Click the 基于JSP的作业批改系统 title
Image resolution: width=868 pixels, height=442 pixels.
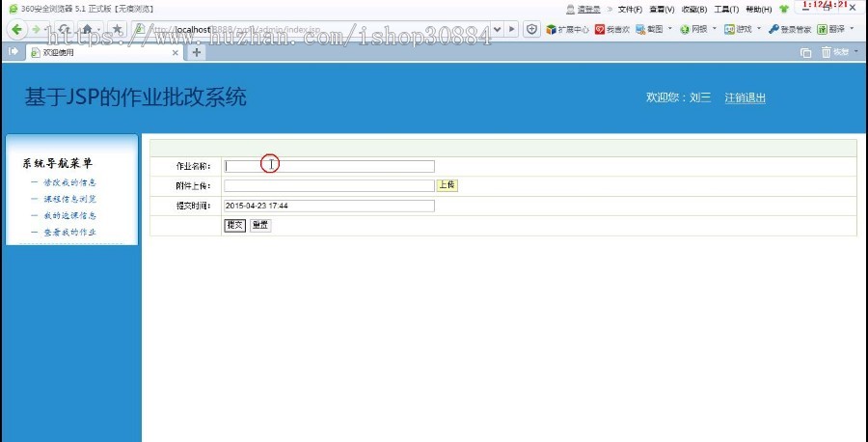coord(136,97)
